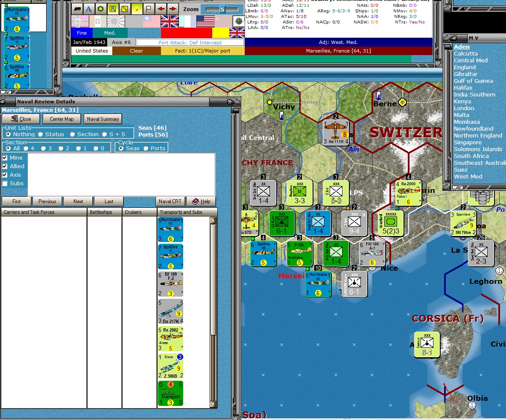Select the Sparviero SM.79bis bomber unit
The width and height of the screenshot is (506, 420).
[x=463, y=223]
